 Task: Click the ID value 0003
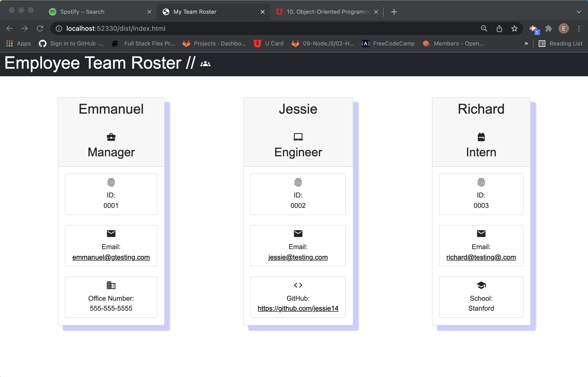[x=481, y=206]
